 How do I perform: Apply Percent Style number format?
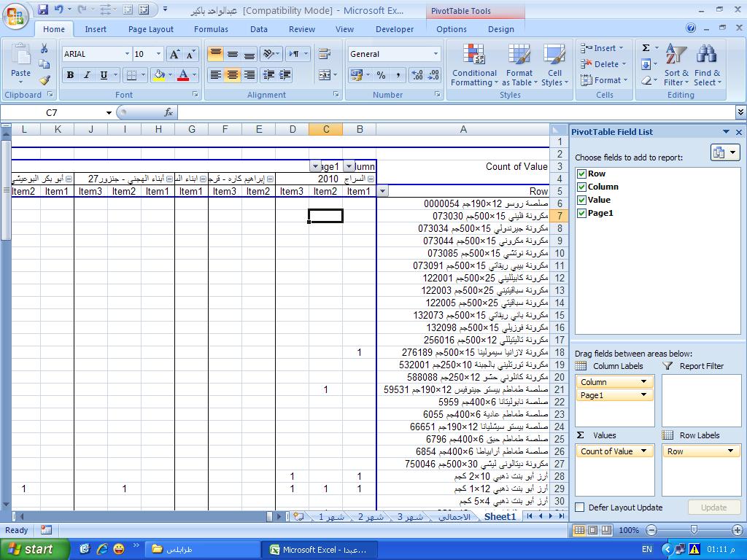point(381,75)
